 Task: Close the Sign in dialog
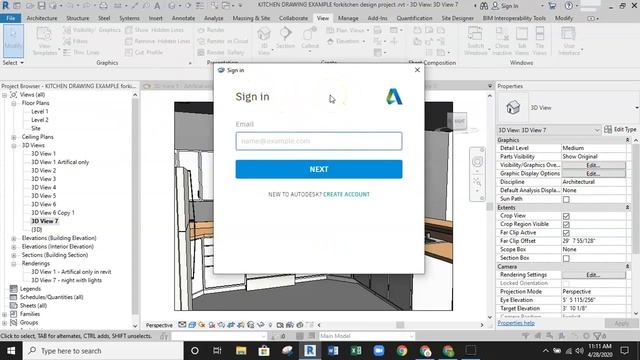(417, 70)
